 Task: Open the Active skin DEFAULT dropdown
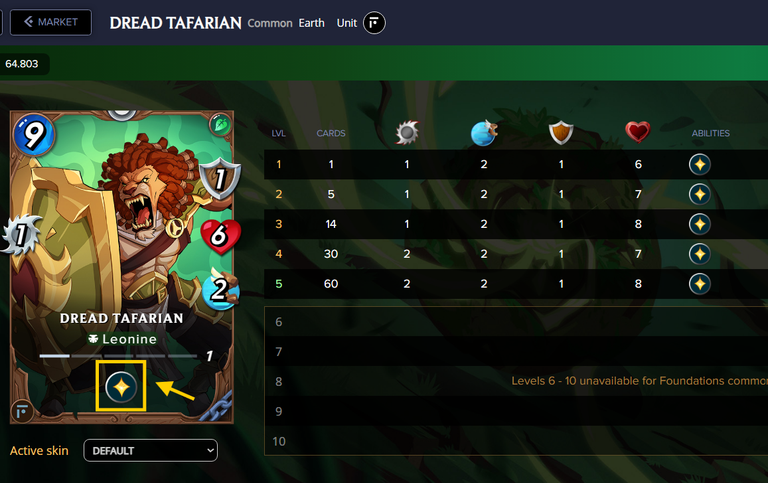coord(150,450)
